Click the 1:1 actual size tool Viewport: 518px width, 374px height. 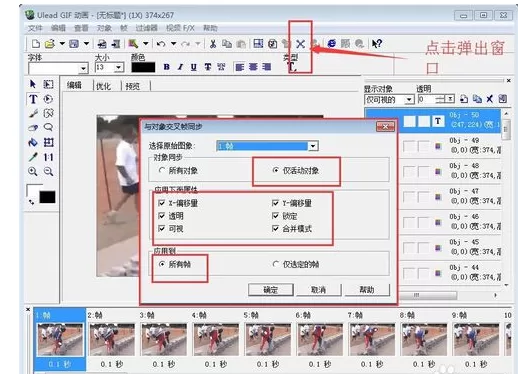pyautogui.click(x=49, y=157)
